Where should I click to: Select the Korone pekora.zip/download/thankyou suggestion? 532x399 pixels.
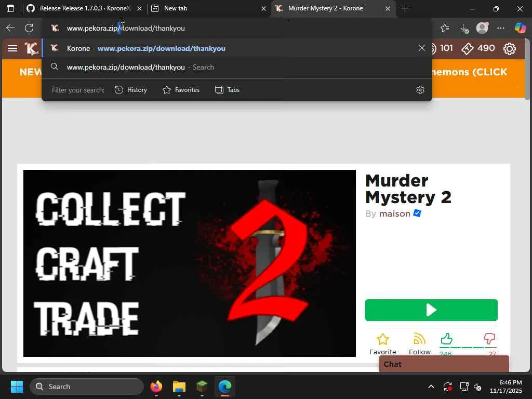(x=236, y=48)
